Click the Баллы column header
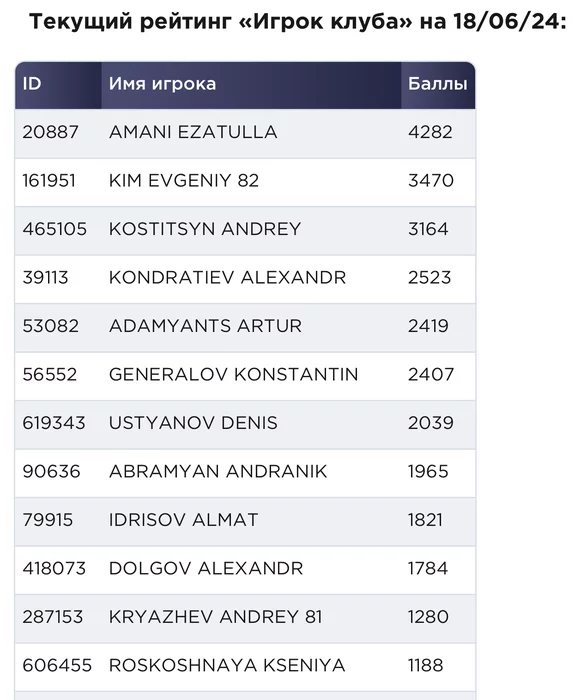The width and height of the screenshot is (575, 700). pyautogui.click(x=438, y=84)
